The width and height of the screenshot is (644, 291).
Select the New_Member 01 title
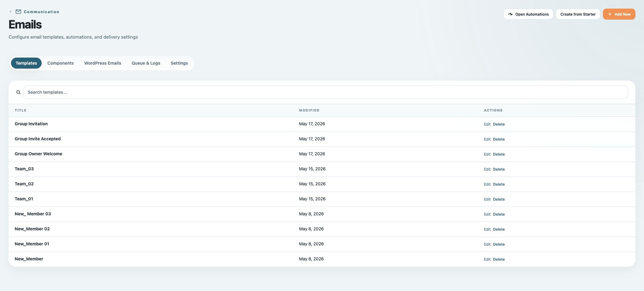(x=32, y=244)
